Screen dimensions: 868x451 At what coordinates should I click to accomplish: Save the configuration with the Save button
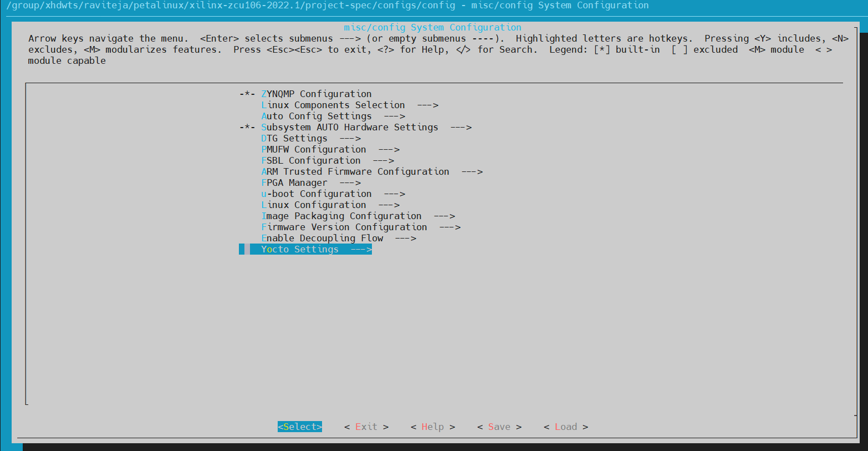click(499, 427)
